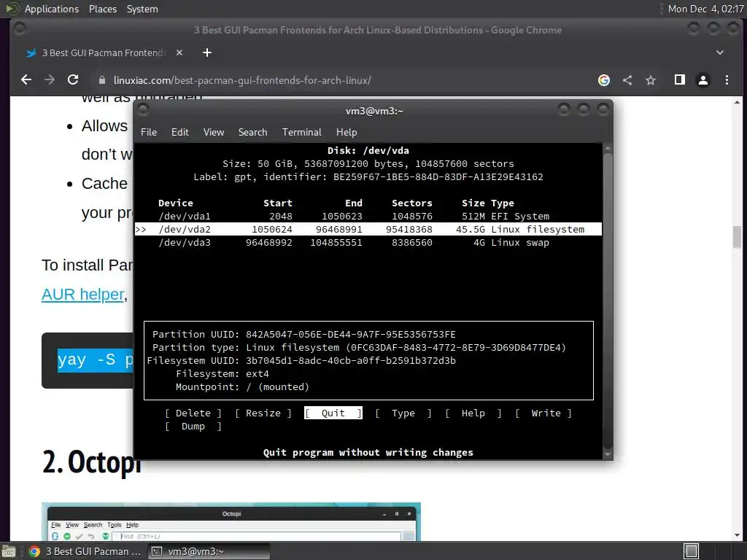Select the /dev/vda2 partition row
Screen dimensions: 747x560
pos(368,230)
